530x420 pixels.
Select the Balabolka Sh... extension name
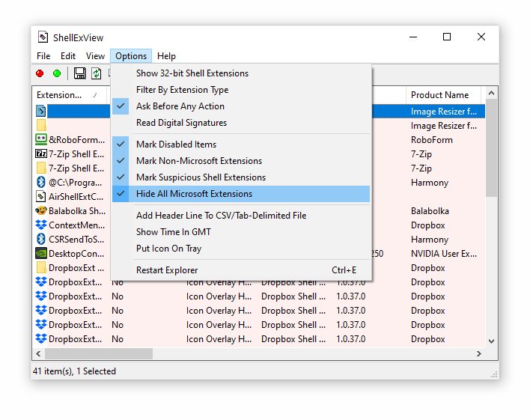[77, 210]
